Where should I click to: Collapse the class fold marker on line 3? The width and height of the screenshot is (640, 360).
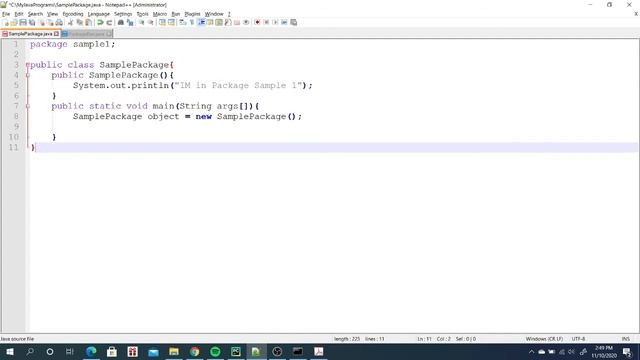[27, 65]
